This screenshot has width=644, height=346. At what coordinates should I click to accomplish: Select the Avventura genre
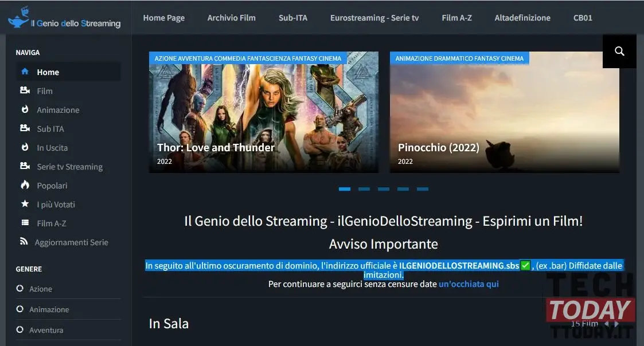[x=46, y=330]
